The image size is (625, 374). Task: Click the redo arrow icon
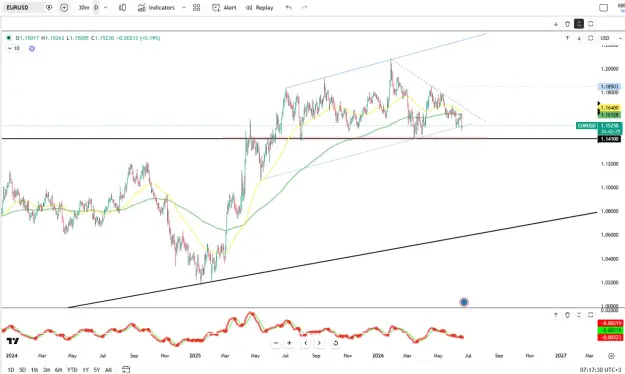tap(305, 8)
